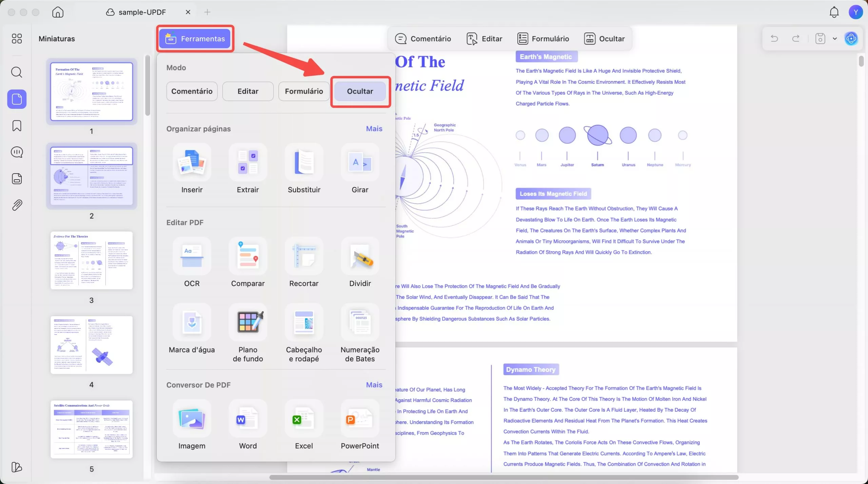Open the layers icon at sidebar bottom
The width and height of the screenshot is (868, 484).
click(17, 467)
